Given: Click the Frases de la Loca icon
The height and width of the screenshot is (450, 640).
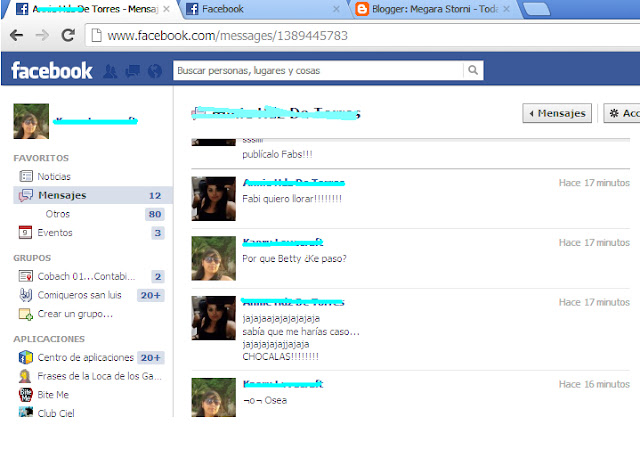Looking at the screenshot, I should coord(25,376).
